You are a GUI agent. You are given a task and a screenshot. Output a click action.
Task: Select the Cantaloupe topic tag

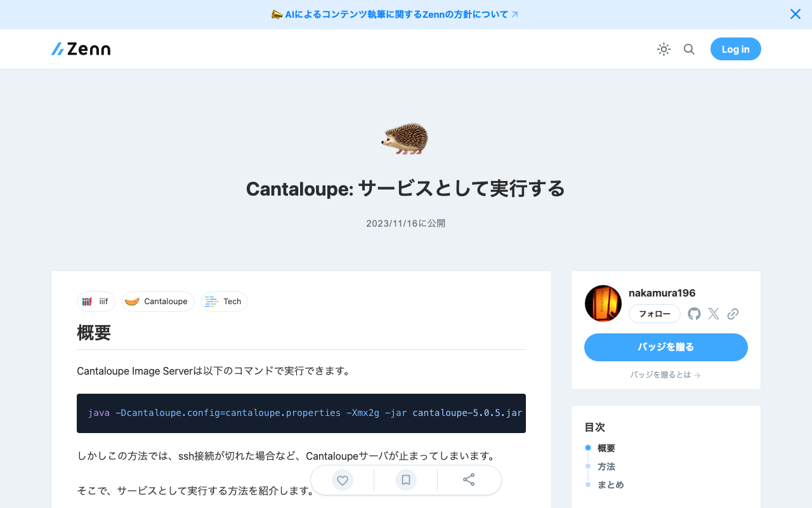(x=157, y=302)
